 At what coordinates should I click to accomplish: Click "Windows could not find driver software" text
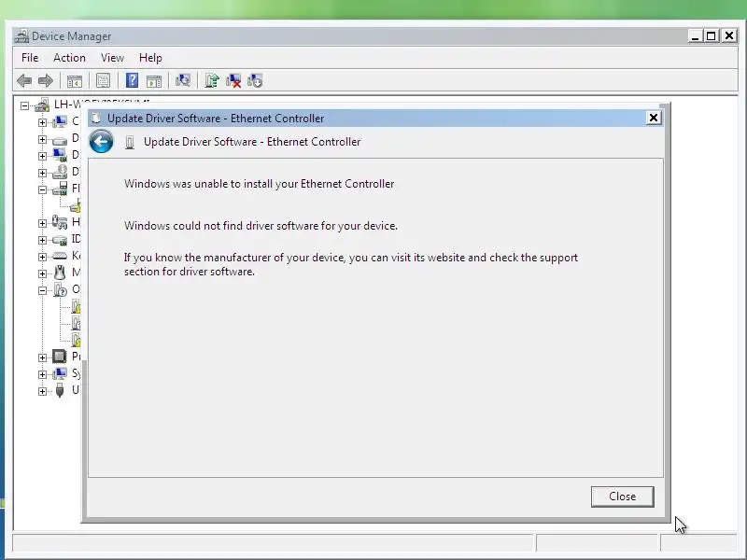point(261,225)
